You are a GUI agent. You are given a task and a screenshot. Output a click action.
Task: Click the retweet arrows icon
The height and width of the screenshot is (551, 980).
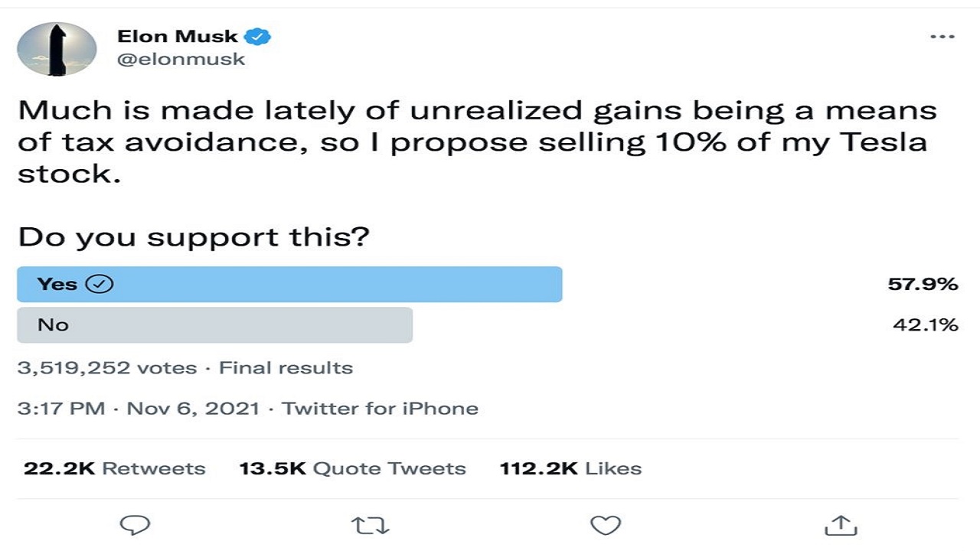click(x=371, y=525)
